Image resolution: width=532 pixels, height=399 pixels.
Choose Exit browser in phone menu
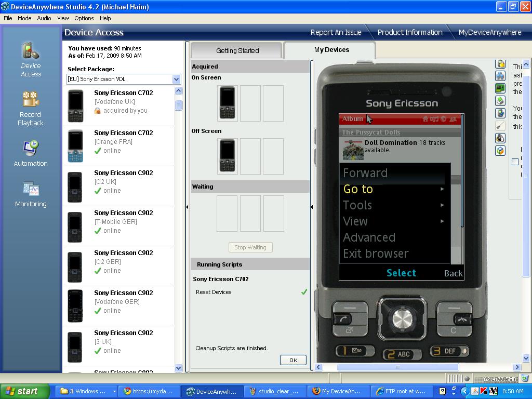tap(376, 254)
